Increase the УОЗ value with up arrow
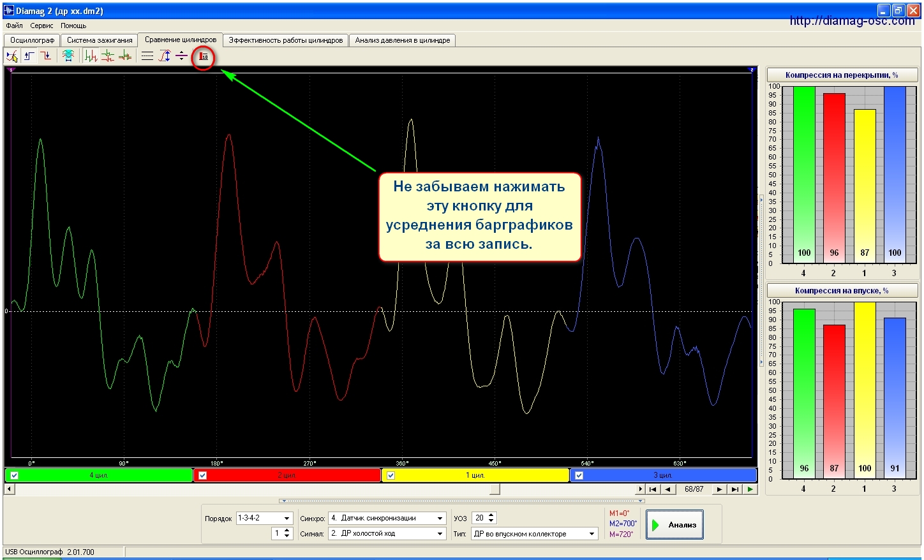 [x=491, y=515]
